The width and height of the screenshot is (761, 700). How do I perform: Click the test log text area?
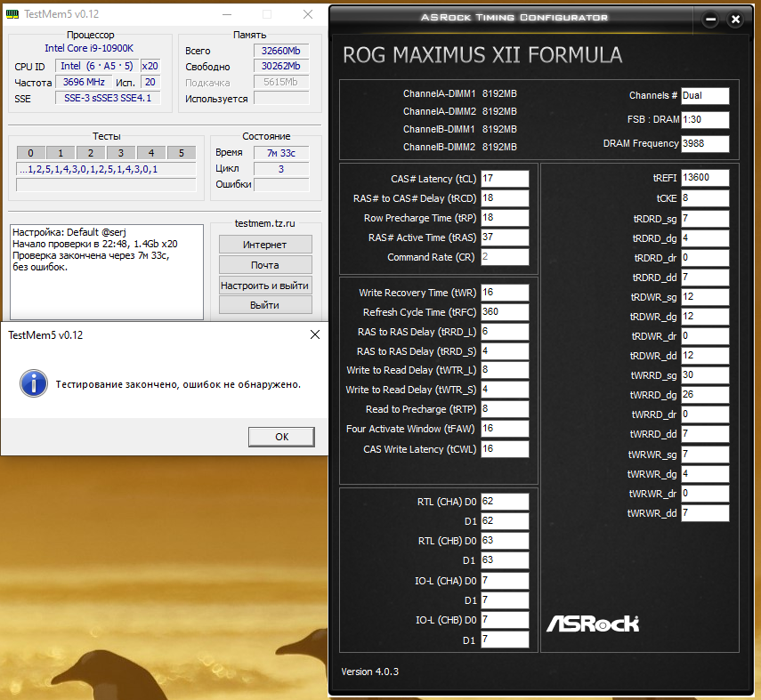tap(107, 271)
